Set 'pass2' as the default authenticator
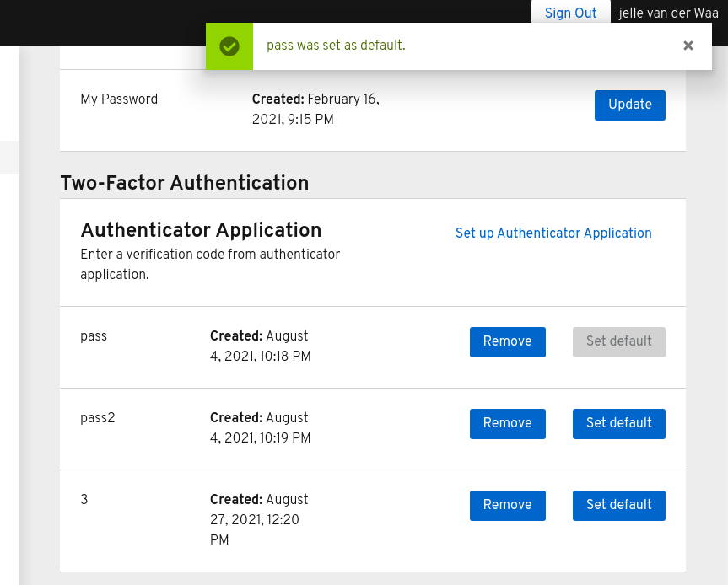 [618, 423]
